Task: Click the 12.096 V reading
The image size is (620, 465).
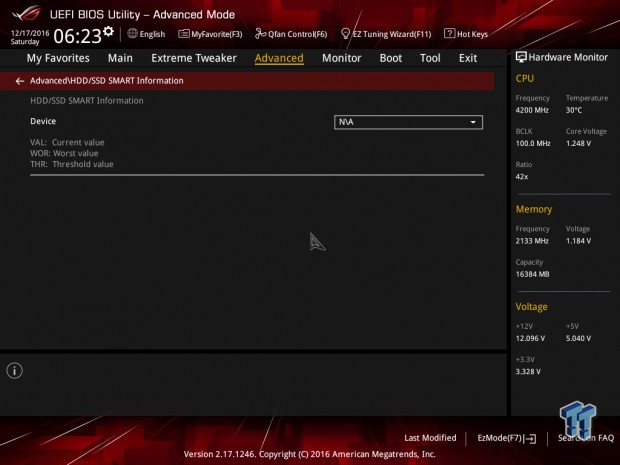Action: (530, 338)
